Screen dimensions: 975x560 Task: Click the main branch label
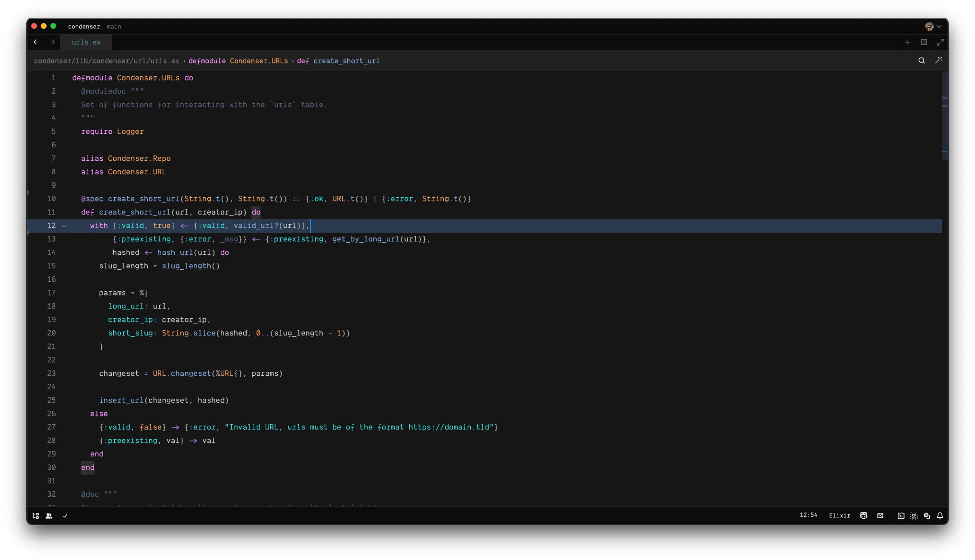pyautogui.click(x=114, y=26)
